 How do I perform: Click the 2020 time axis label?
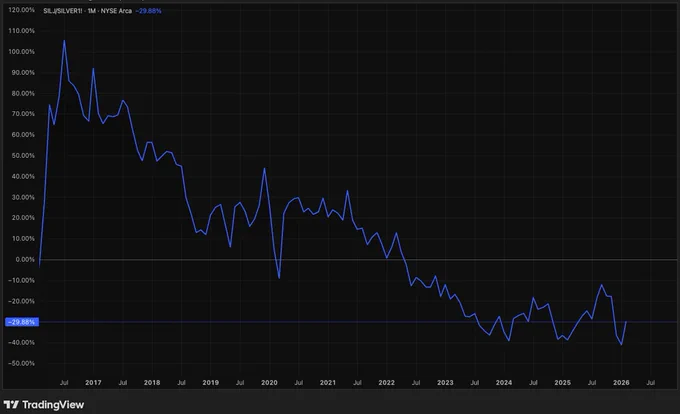pyautogui.click(x=269, y=382)
